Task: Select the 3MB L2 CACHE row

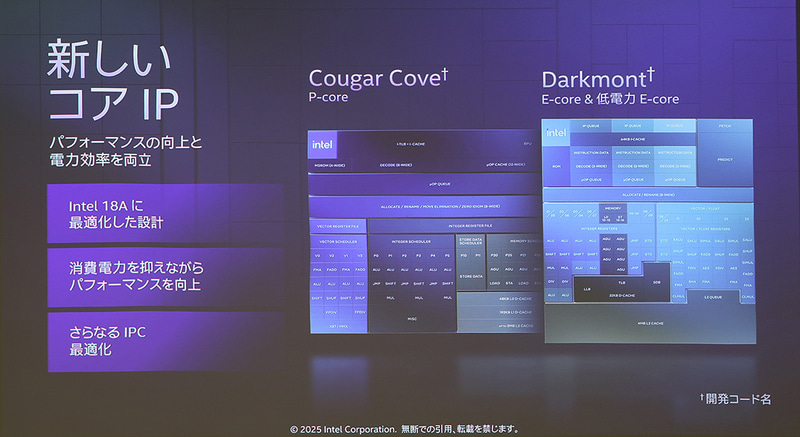Action: (x=499, y=325)
